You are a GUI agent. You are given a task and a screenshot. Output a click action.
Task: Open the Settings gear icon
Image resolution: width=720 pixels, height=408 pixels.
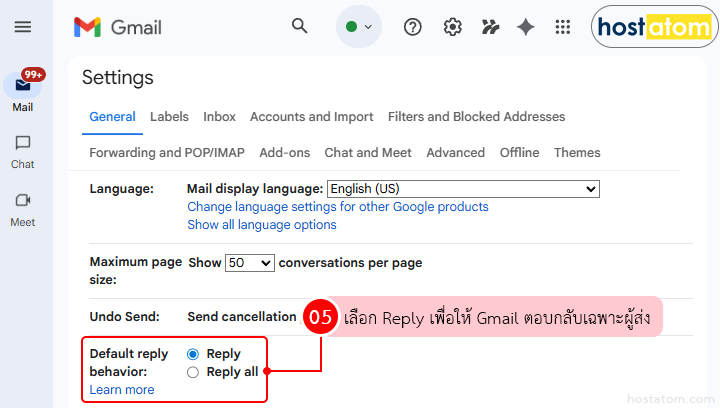pos(452,27)
